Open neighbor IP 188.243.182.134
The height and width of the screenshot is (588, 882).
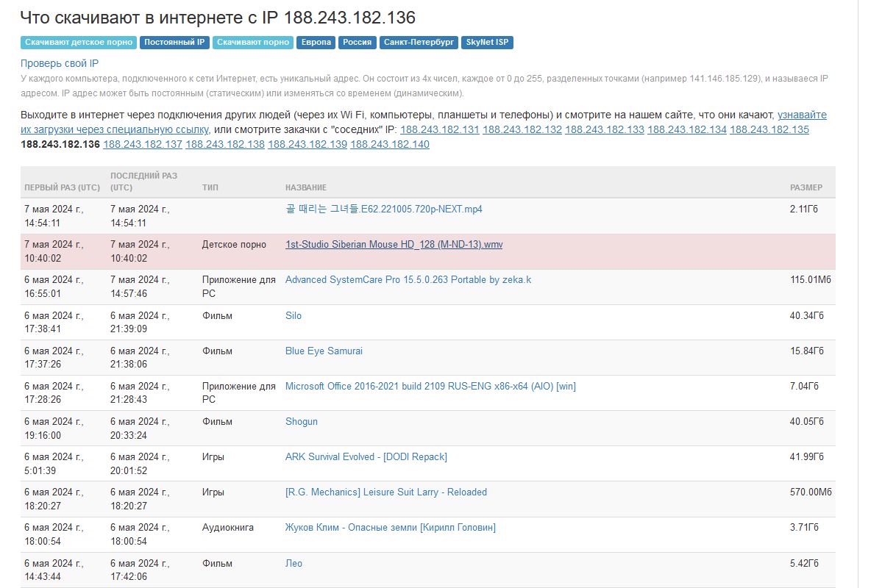(687, 129)
